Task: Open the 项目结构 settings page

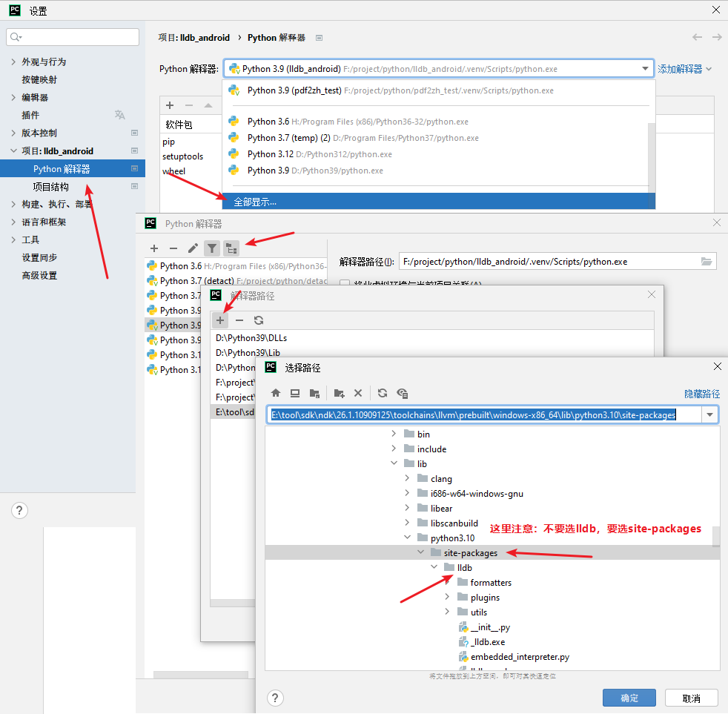Action: (x=50, y=187)
